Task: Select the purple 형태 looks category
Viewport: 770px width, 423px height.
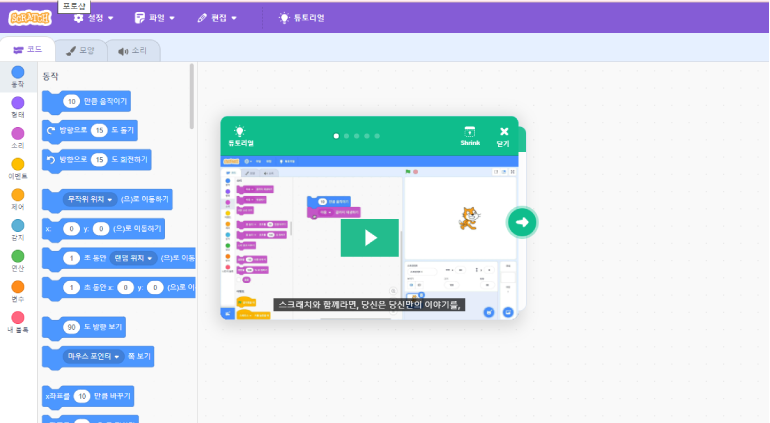Action: tap(18, 108)
